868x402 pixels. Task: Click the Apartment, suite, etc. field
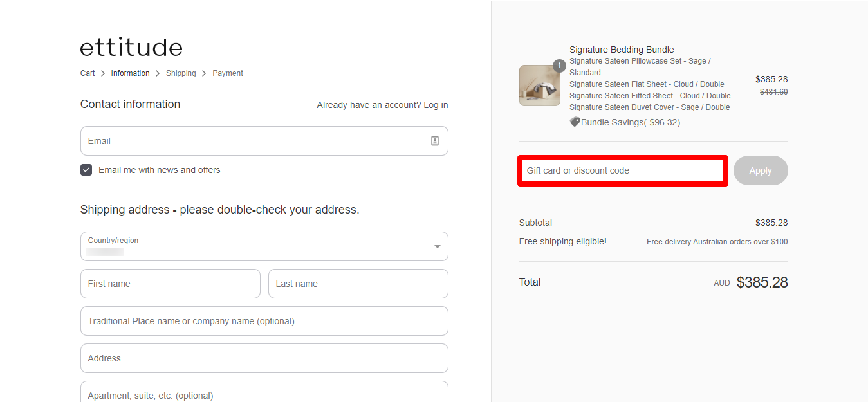(264, 394)
